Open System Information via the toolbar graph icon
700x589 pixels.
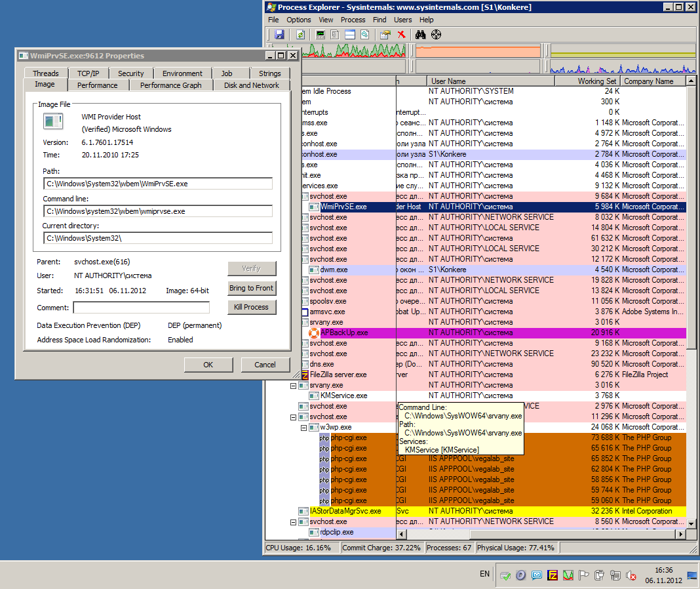(x=320, y=34)
